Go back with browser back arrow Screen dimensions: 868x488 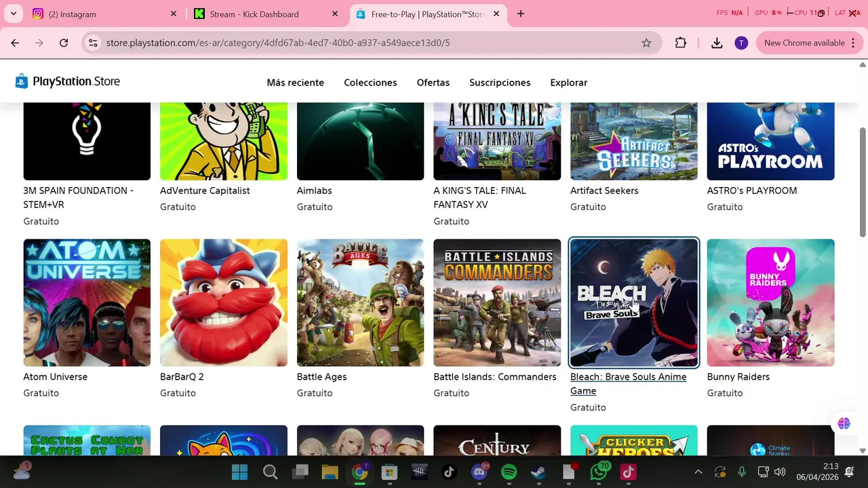15,43
